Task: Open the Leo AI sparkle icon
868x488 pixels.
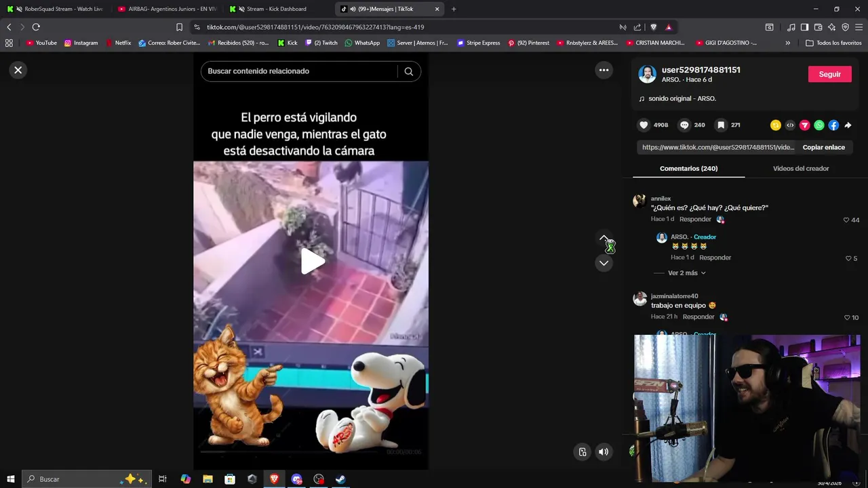Action: 831,27
